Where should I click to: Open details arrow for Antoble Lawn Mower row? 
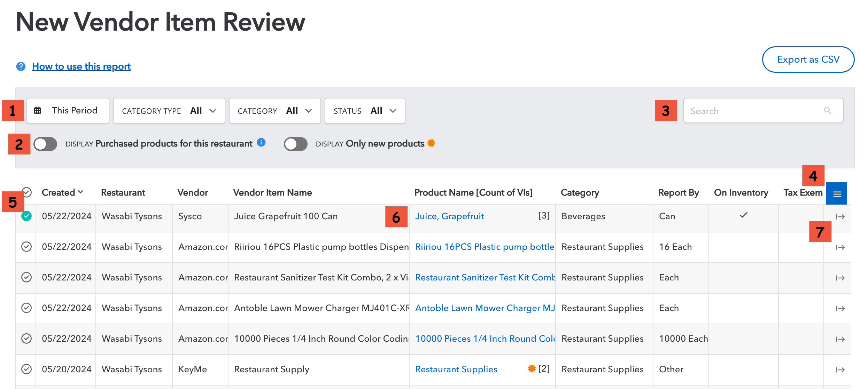pyautogui.click(x=840, y=309)
